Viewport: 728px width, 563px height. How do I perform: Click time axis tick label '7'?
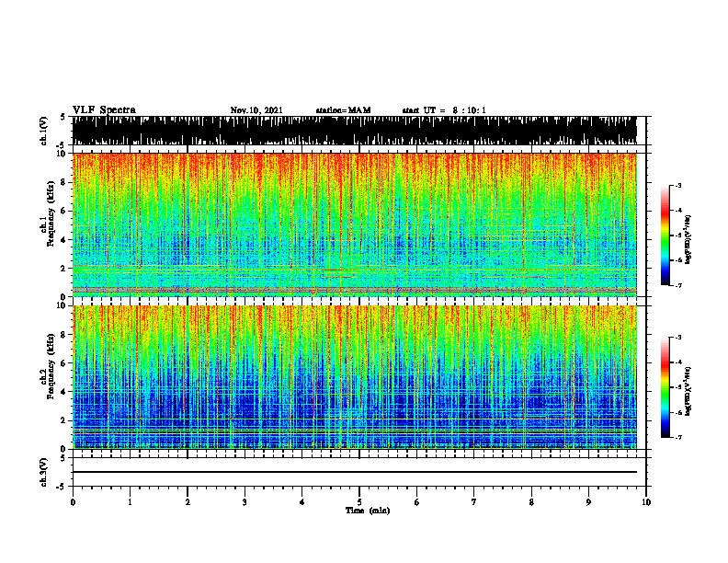(x=474, y=502)
